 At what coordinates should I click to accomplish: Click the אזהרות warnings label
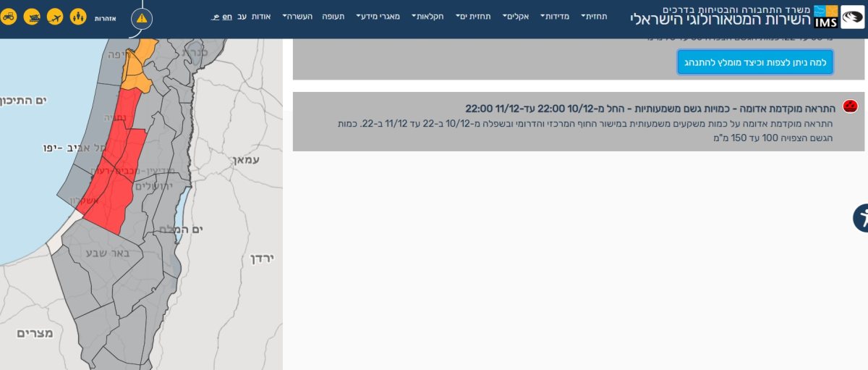pos(106,18)
